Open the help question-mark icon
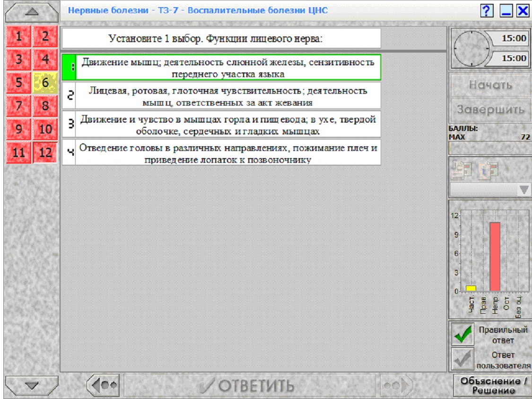532x399 pixels. coord(487,10)
